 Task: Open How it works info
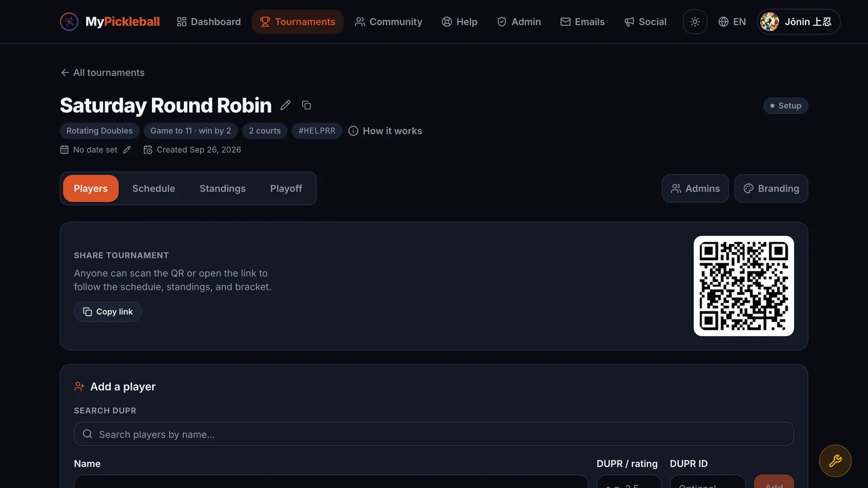click(x=385, y=131)
